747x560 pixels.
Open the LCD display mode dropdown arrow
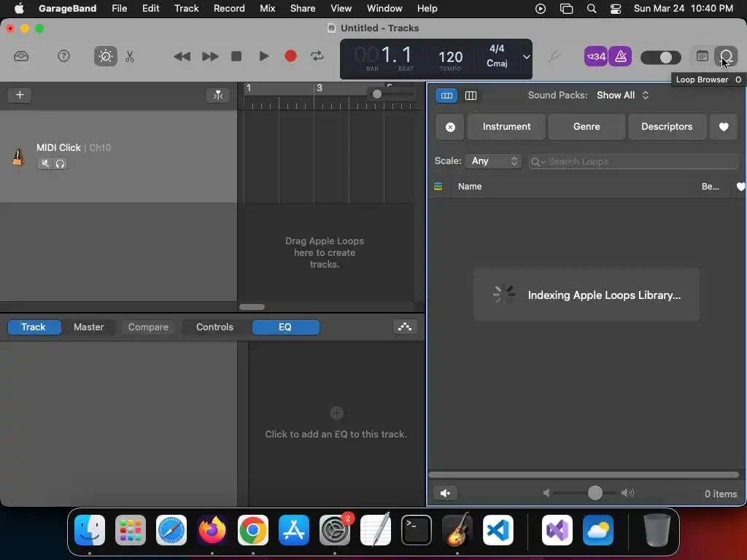(526, 57)
